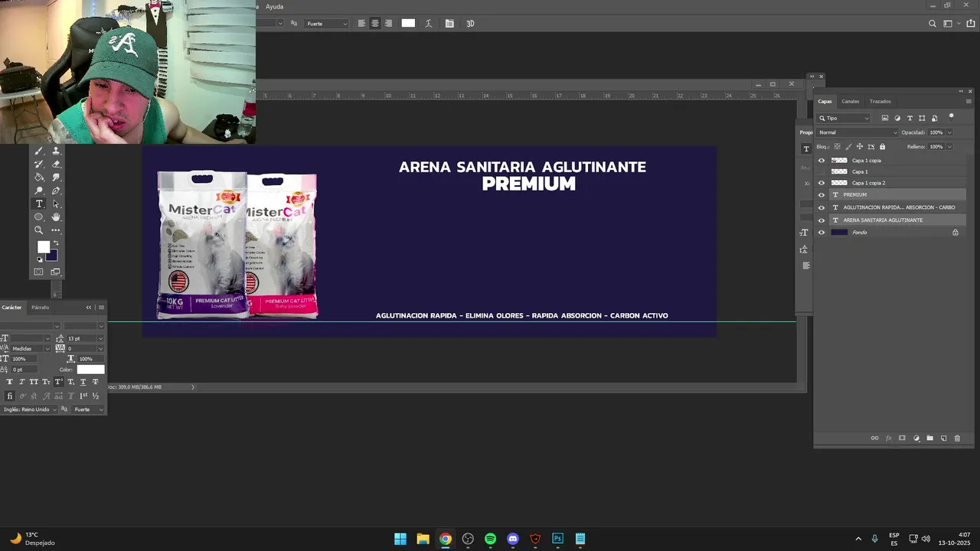The height and width of the screenshot is (551, 980).
Task: Toggle lock all in Layers panel
Action: 882,146
